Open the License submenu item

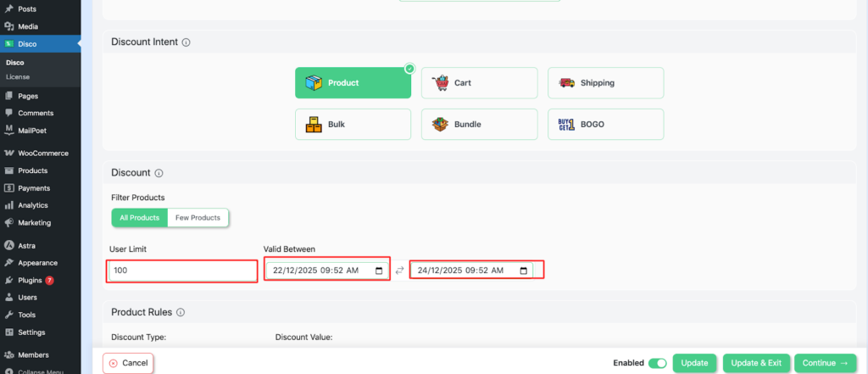(x=18, y=76)
